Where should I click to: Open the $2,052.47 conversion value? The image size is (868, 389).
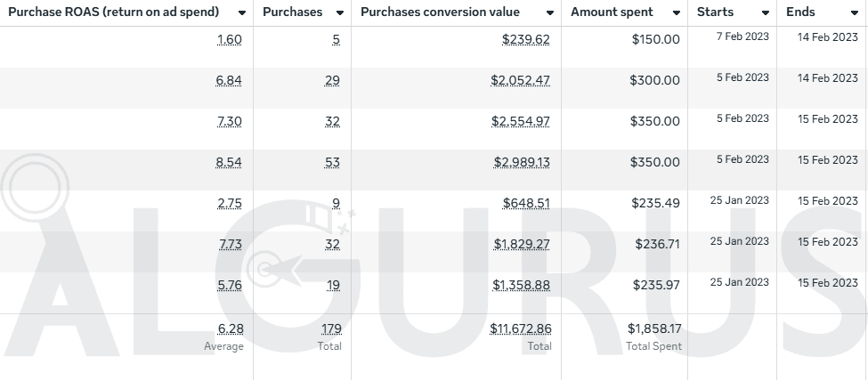[x=521, y=81]
